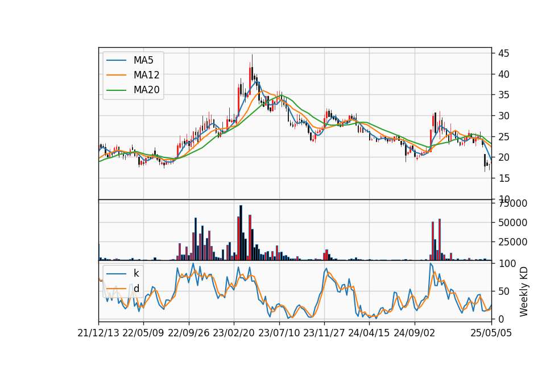546x392 pixels.
Task: Click the 23/02/20 date tick label
Action: pos(234,333)
